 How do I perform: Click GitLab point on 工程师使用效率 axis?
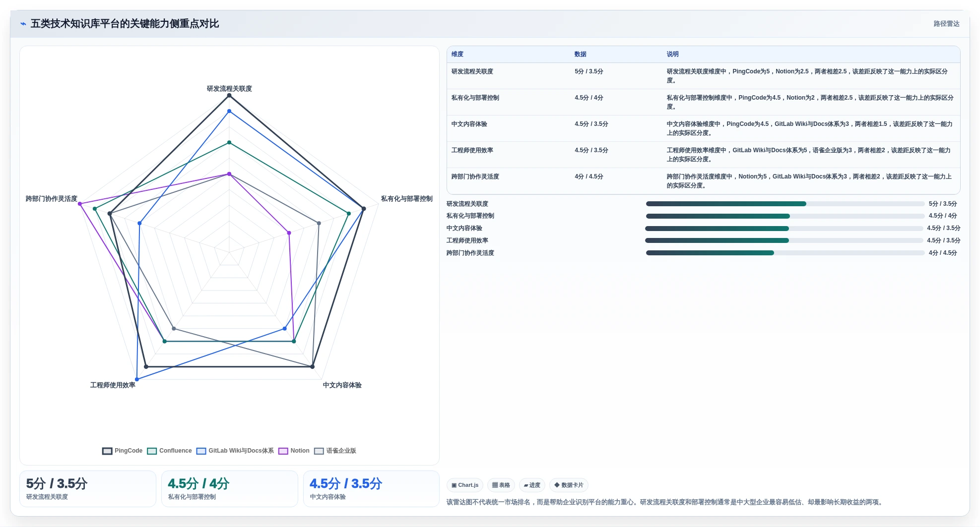coord(137,379)
